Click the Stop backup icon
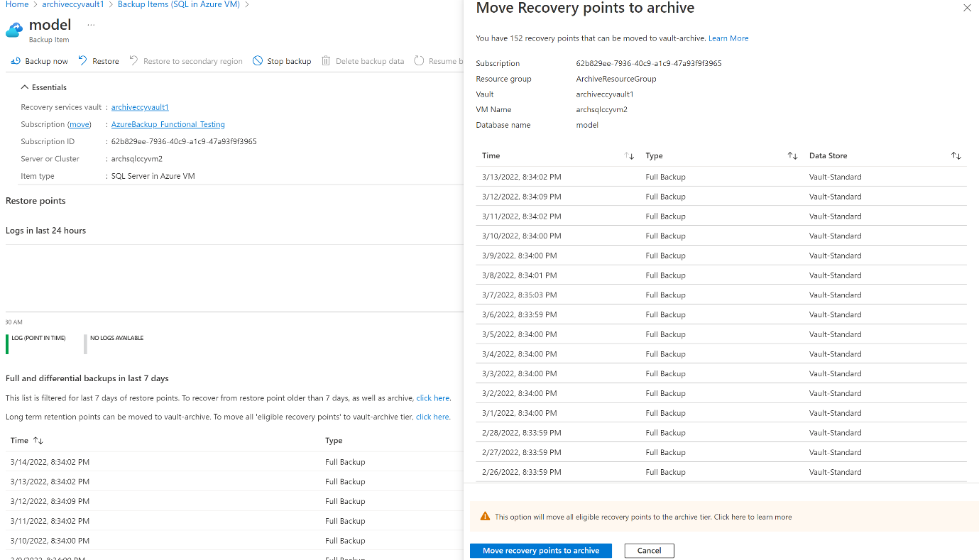 pyautogui.click(x=258, y=61)
